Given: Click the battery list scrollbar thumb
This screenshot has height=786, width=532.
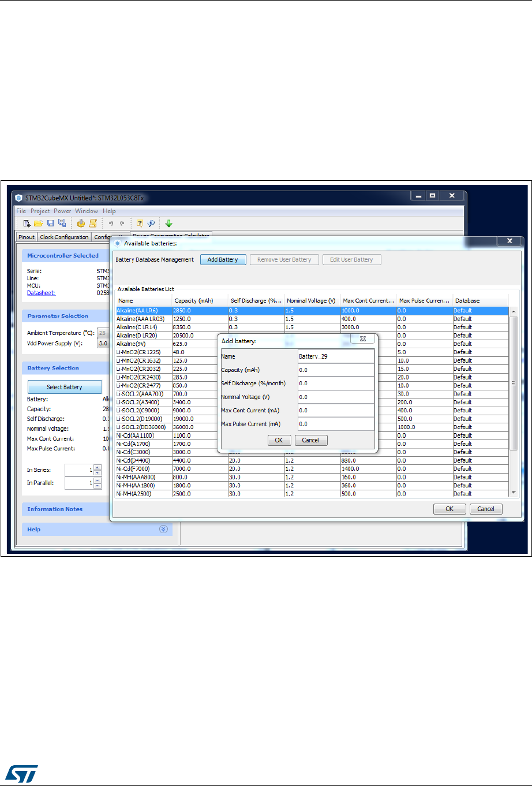Looking at the screenshot, I should (514, 383).
